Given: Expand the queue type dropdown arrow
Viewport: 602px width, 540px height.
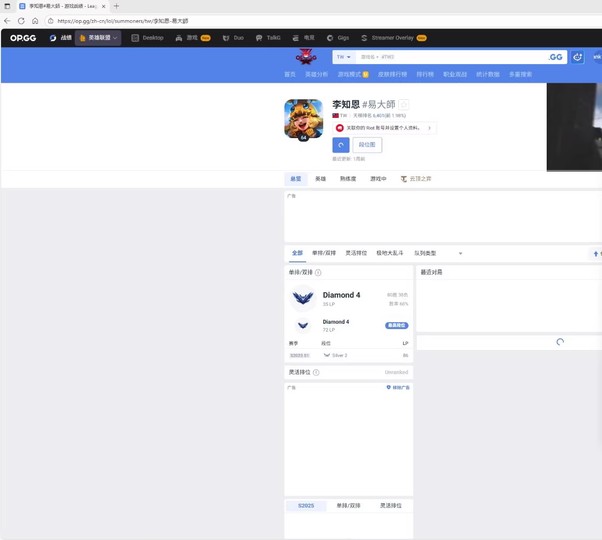Looking at the screenshot, I should click(460, 253).
